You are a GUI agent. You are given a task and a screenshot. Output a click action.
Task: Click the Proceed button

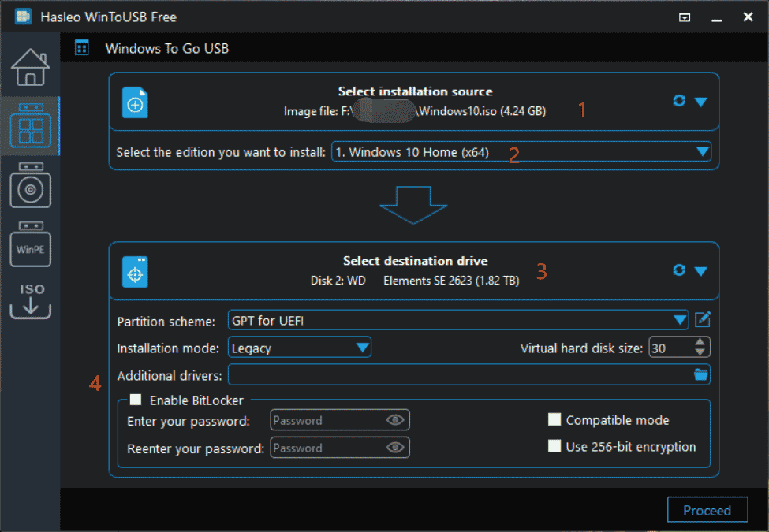click(x=707, y=509)
